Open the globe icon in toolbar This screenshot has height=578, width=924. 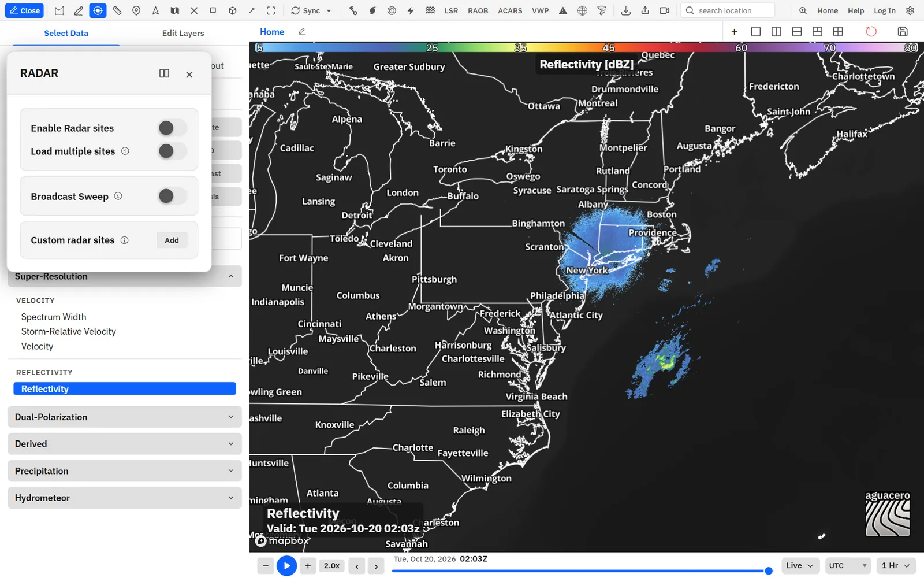582,10
